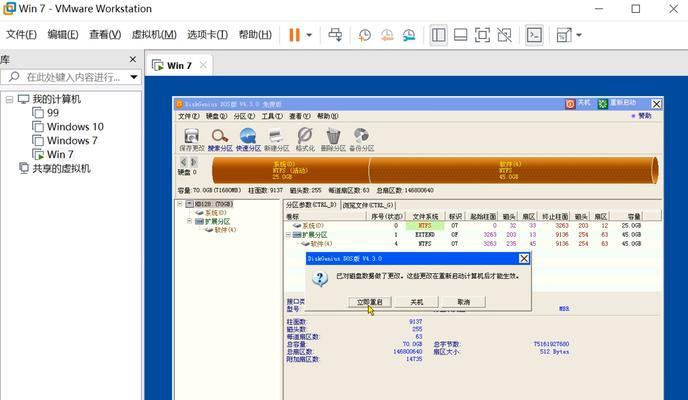Click the 取消 button in dialog
The width and height of the screenshot is (688, 400).
463,302
